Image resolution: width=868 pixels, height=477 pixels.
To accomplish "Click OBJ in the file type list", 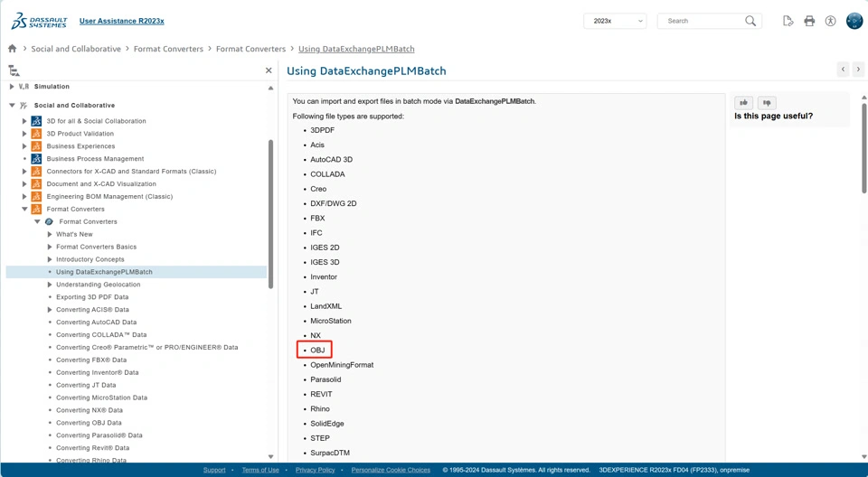I will (317, 351).
